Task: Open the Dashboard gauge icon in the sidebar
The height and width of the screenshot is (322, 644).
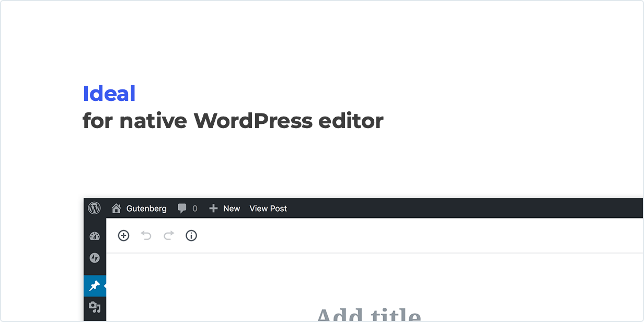Action: (x=95, y=236)
